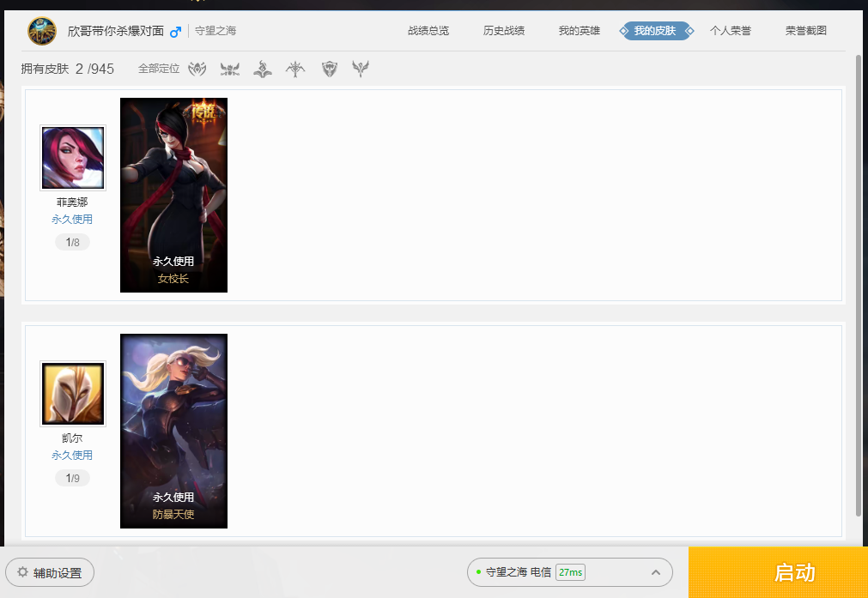Select the 全部定位 all-roles filter
This screenshot has height=598, width=868.
(159, 69)
